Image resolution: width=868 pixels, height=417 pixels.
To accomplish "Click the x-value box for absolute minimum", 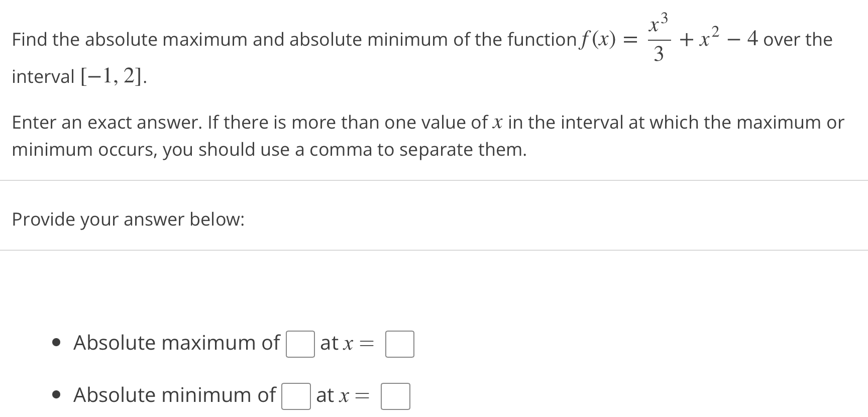I will (395, 396).
